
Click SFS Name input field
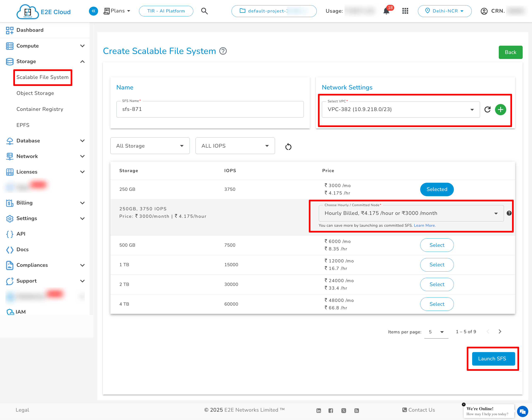point(210,109)
